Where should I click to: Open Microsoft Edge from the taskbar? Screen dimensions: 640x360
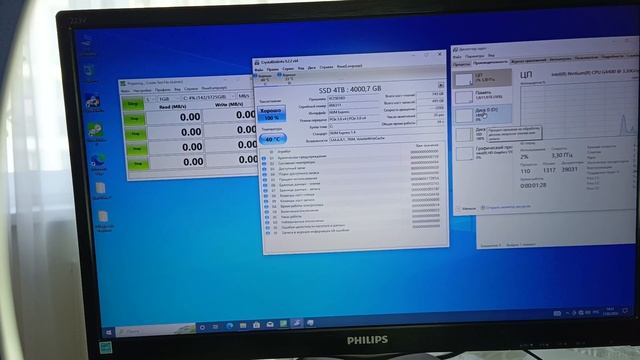(x=230, y=326)
